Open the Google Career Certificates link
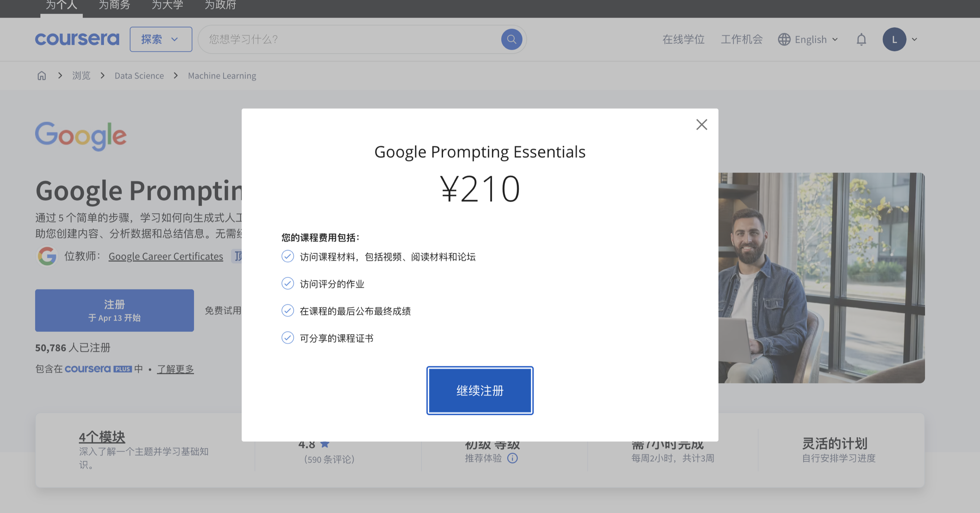This screenshot has height=513, width=980. (x=166, y=257)
